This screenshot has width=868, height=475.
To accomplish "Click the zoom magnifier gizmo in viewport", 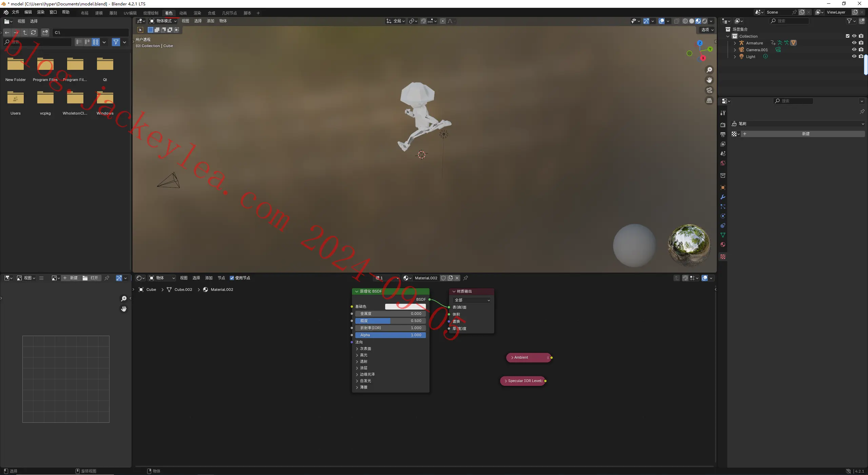I will [709, 70].
